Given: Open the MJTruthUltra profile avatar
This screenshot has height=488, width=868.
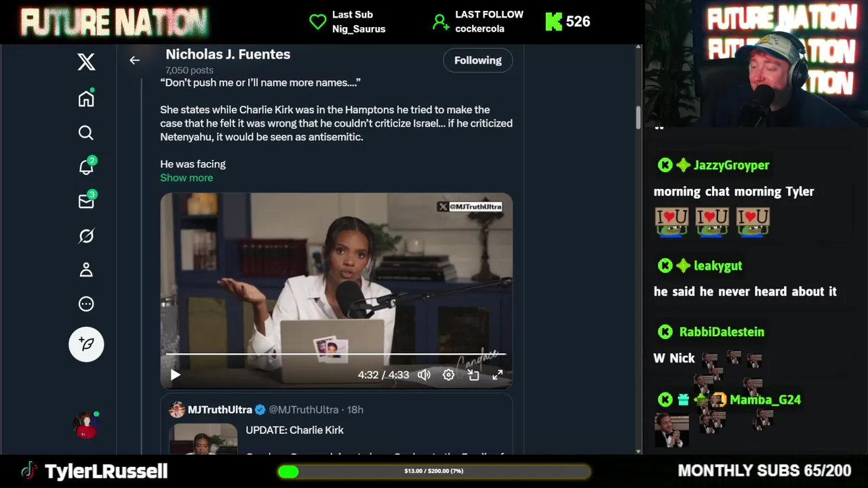Looking at the screenshot, I should (x=177, y=409).
